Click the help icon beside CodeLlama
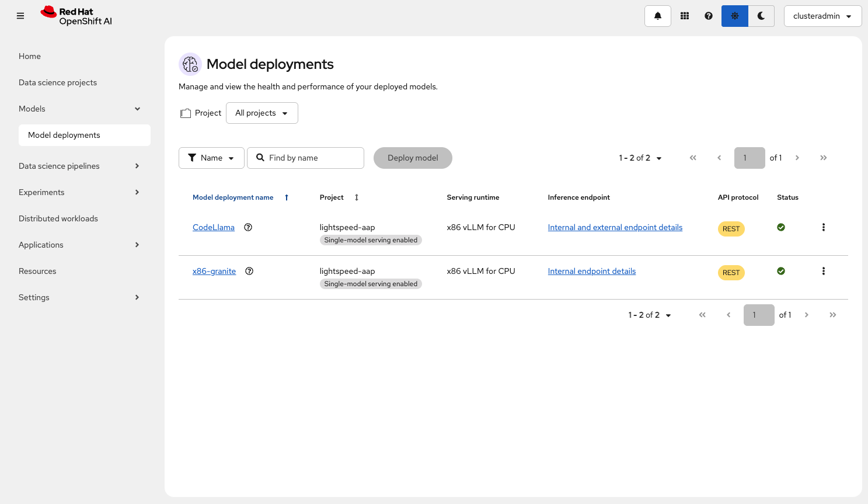Viewport: 868px width, 504px height. [x=248, y=227]
